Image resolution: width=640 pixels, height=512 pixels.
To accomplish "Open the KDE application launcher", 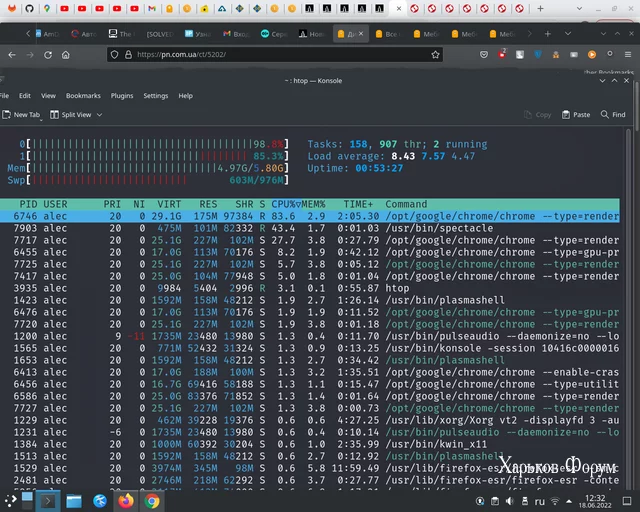I will (x=13, y=501).
